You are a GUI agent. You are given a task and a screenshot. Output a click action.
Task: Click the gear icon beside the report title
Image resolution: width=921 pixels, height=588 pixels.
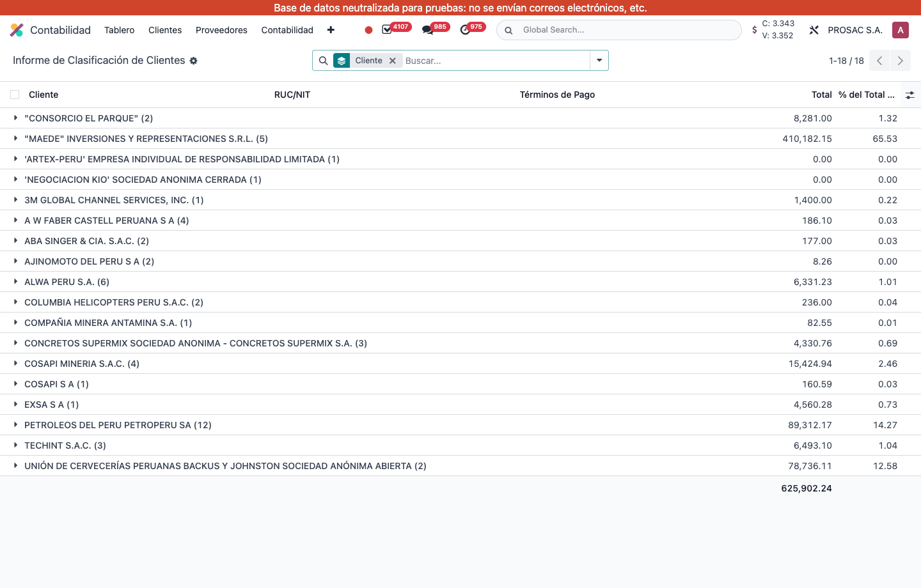[193, 61]
